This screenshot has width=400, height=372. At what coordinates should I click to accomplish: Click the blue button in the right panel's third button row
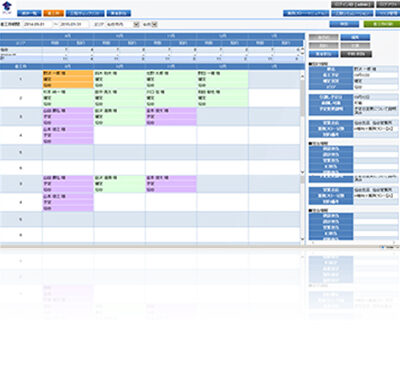[324, 54]
